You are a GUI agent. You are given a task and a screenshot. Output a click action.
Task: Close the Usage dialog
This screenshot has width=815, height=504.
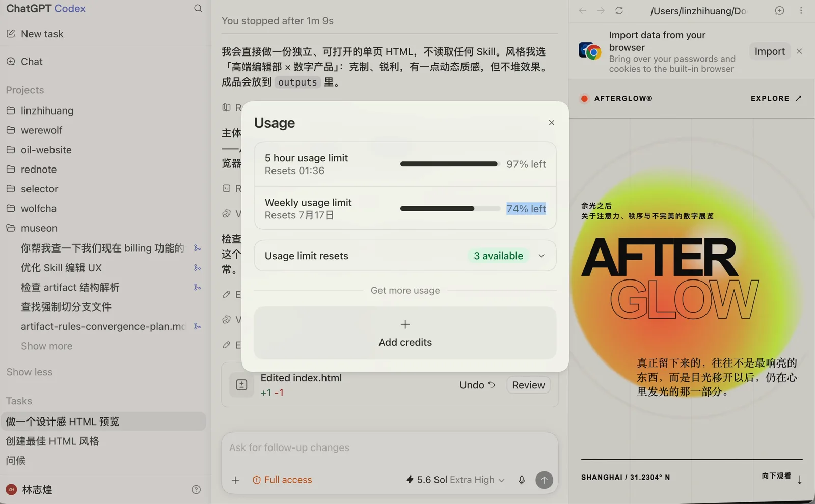coord(552,123)
